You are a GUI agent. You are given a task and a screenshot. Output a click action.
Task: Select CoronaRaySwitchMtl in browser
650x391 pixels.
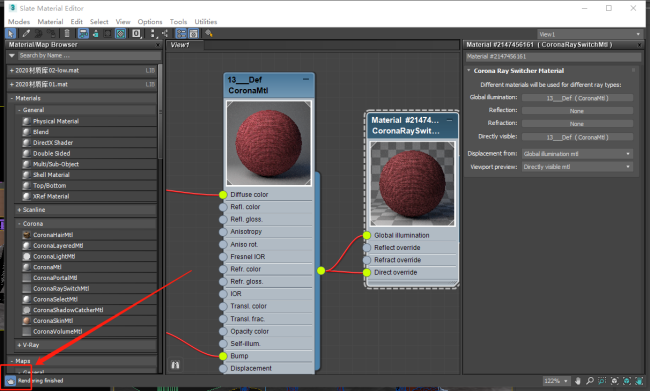pos(61,289)
